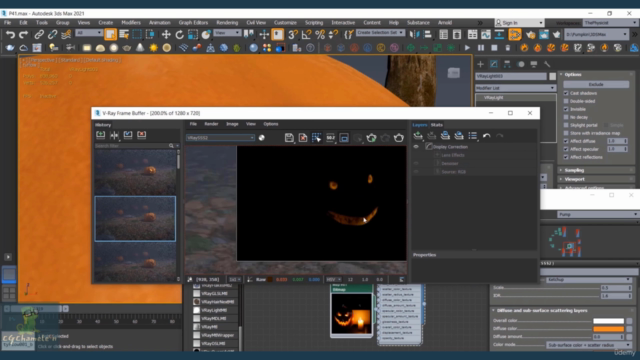Save current image in V-Ray Frame Buffer
The height and width of the screenshot is (360, 640).
pyautogui.click(x=289, y=138)
